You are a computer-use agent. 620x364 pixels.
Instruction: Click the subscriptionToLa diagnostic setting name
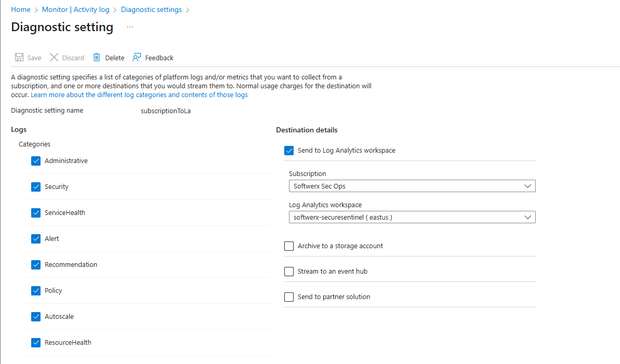point(165,111)
